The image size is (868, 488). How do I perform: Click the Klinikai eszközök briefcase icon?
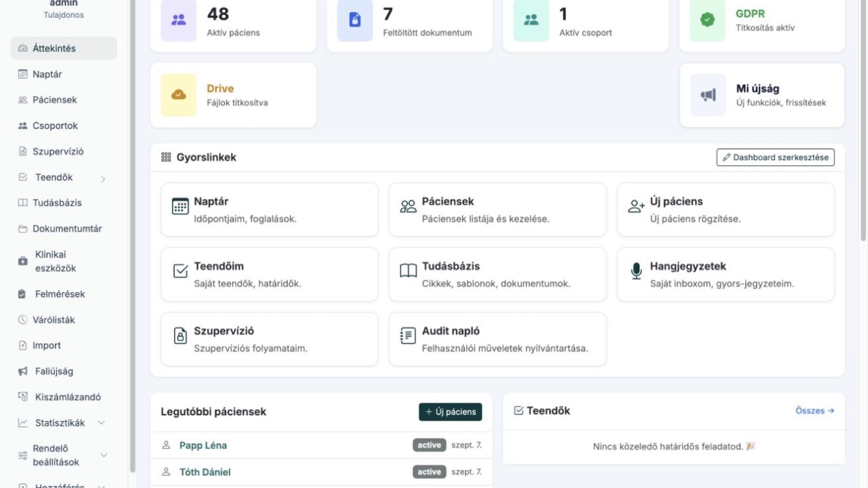point(23,261)
